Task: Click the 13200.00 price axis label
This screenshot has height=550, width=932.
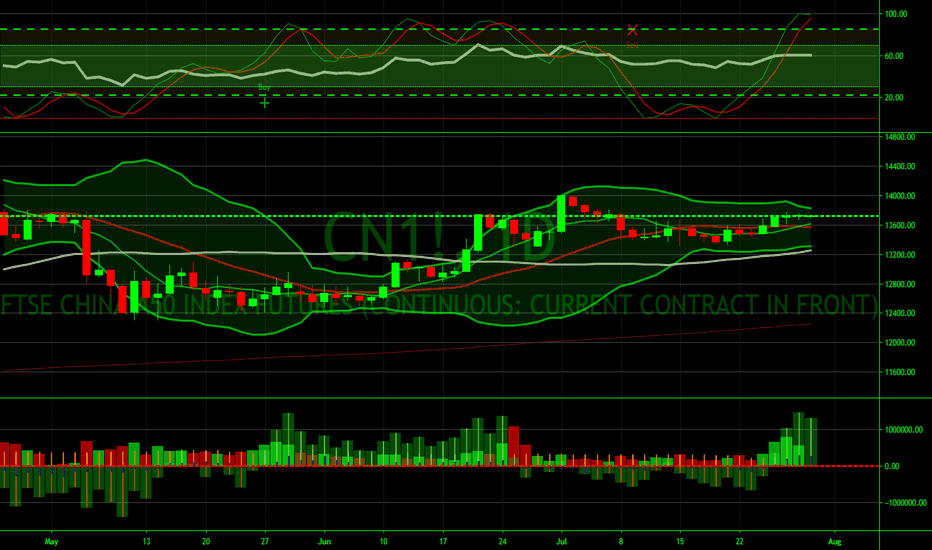Action: tap(900, 254)
